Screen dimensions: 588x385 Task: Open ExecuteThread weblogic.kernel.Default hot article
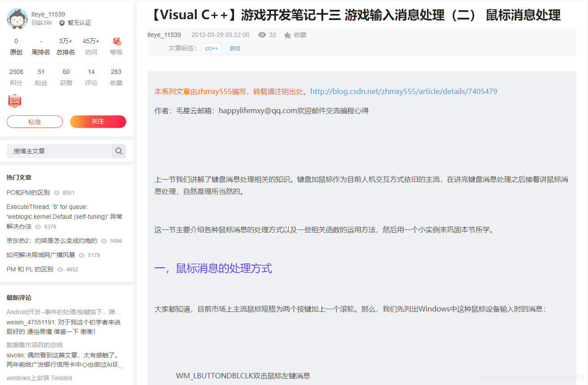coord(64,217)
